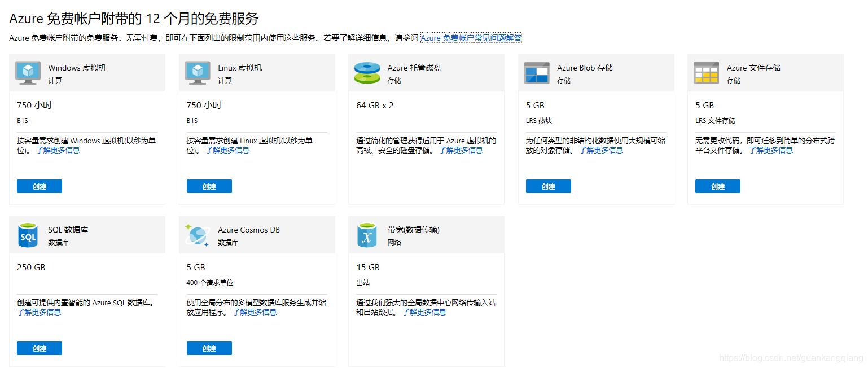
Task: Click the Azure 文件存储 table icon
Action: tap(706, 73)
